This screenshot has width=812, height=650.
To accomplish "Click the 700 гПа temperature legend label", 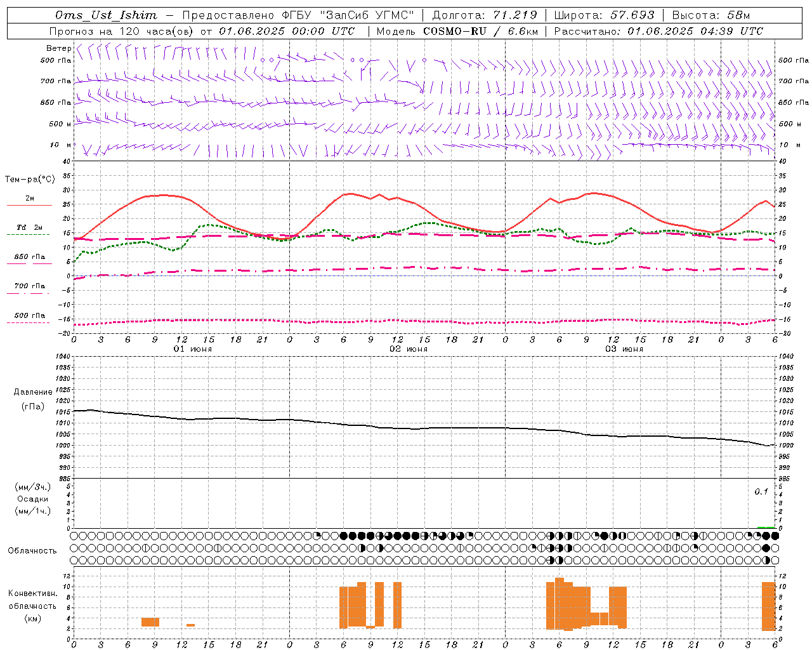I will [30, 286].
